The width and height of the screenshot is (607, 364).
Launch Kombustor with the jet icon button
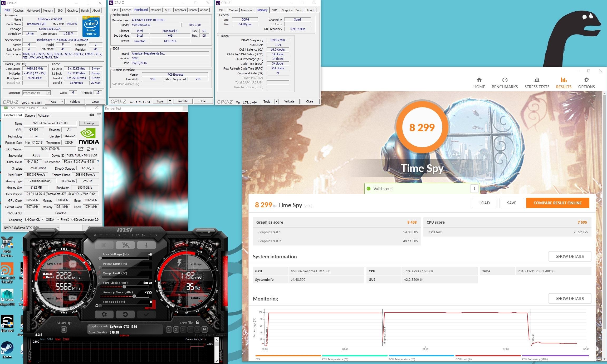pyautogui.click(x=125, y=245)
